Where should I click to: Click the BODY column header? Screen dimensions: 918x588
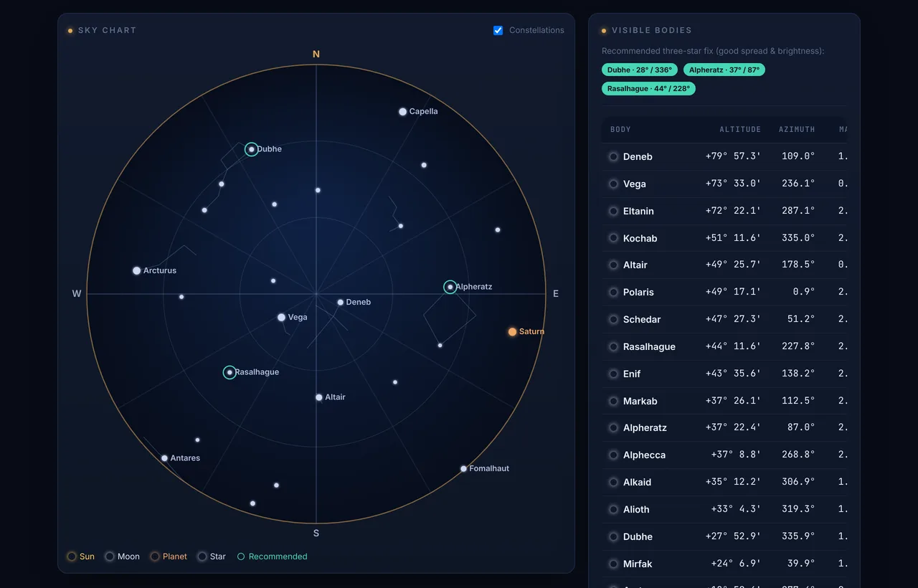(x=620, y=130)
